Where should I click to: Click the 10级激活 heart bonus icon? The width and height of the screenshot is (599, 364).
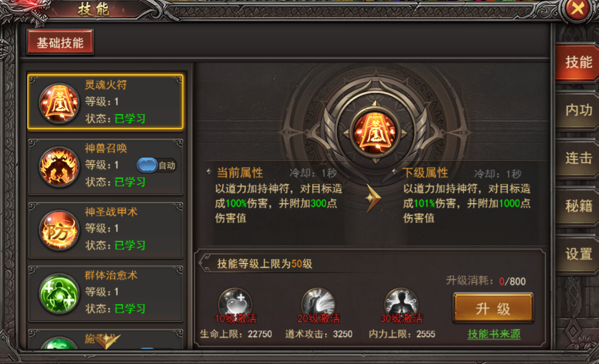pyautogui.click(x=235, y=304)
